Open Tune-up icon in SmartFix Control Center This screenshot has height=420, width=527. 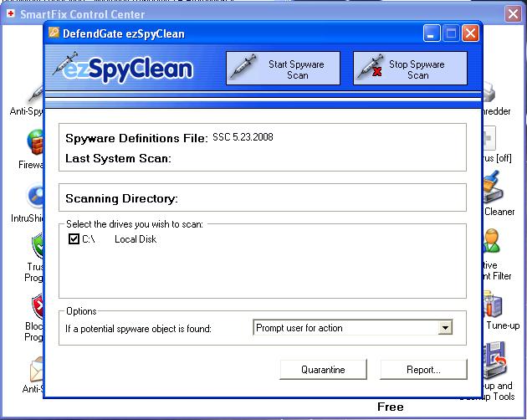tap(493, 305)
